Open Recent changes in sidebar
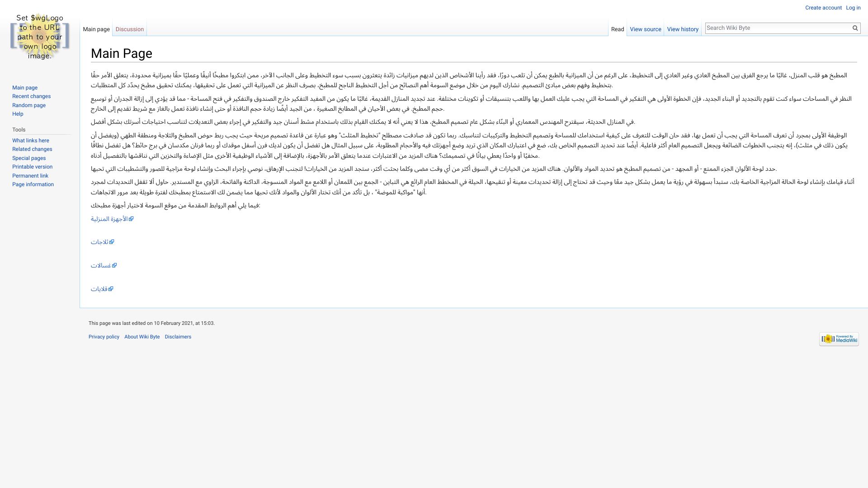 coord(31,96)
